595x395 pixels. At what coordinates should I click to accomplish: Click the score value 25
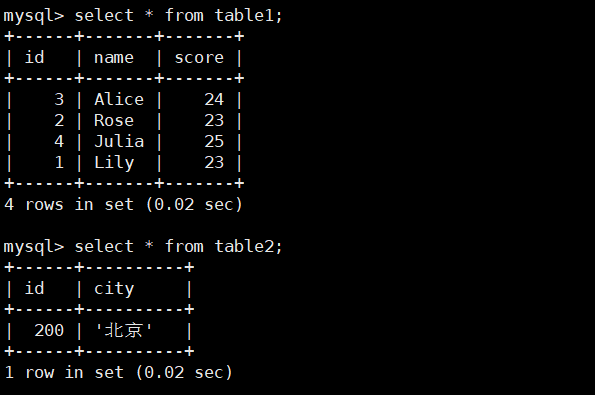[214, 142]
